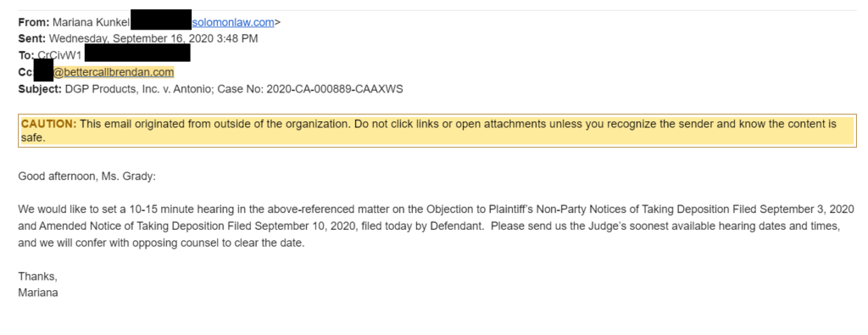This screenshot has width=868, height=335.
Task: Click the word safe in caution banner
Action: (x=31, y=138)
